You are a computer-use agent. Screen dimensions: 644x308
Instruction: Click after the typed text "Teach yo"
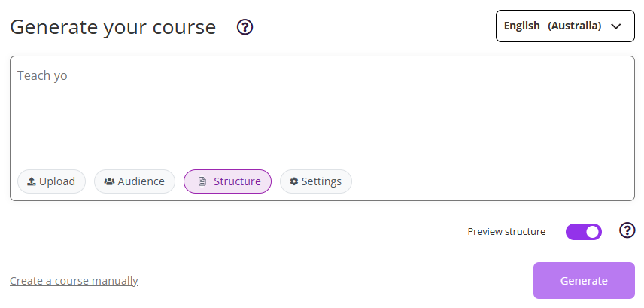[68, 76]
